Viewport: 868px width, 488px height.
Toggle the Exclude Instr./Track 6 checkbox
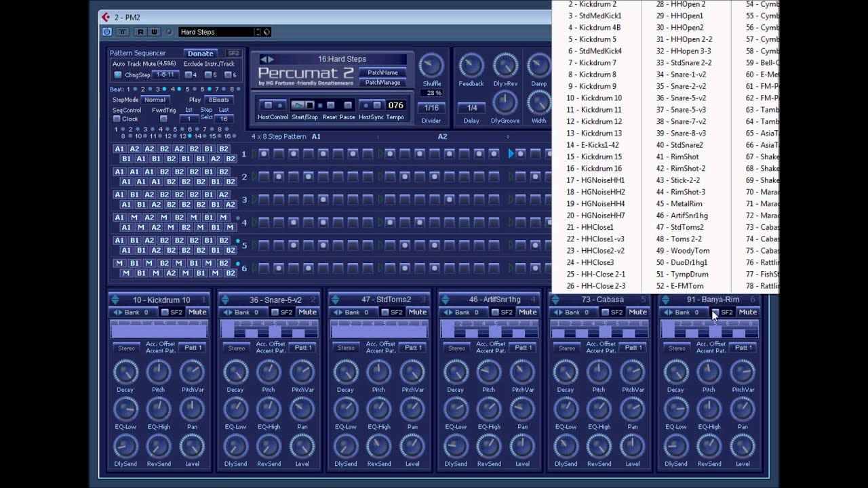(x=227, y=75)
